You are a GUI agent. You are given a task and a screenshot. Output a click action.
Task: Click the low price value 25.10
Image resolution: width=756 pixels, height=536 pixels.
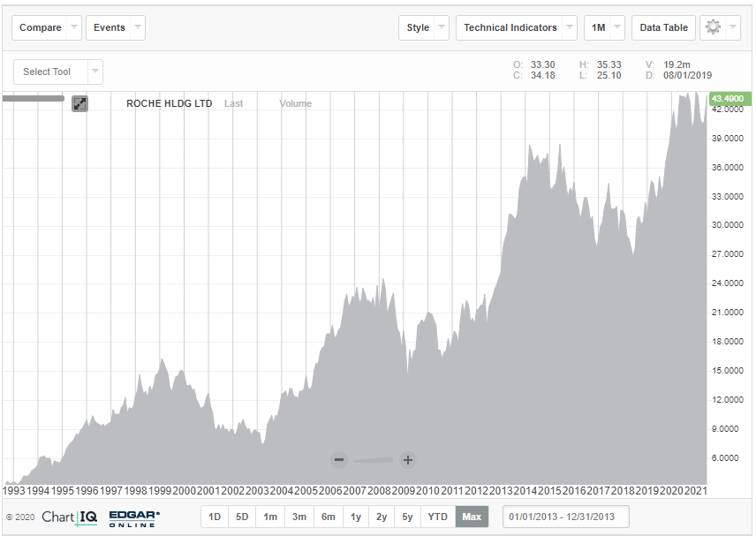click(609, 75)
